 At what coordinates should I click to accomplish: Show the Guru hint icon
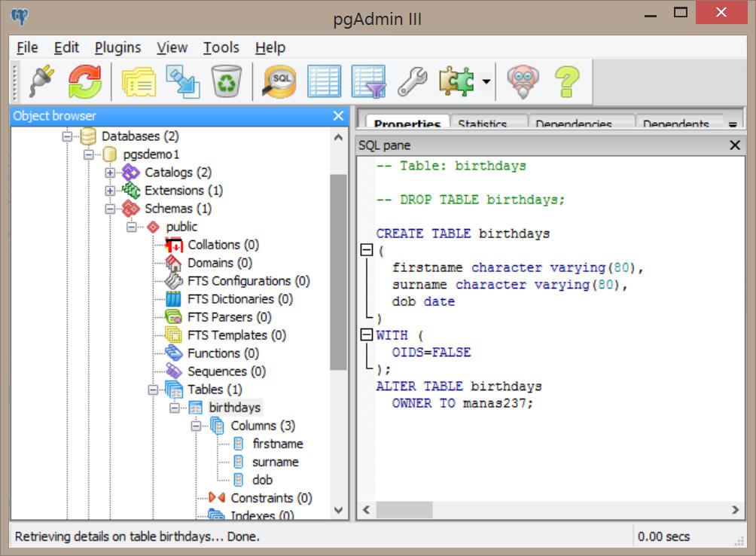[x=523, y=81]
